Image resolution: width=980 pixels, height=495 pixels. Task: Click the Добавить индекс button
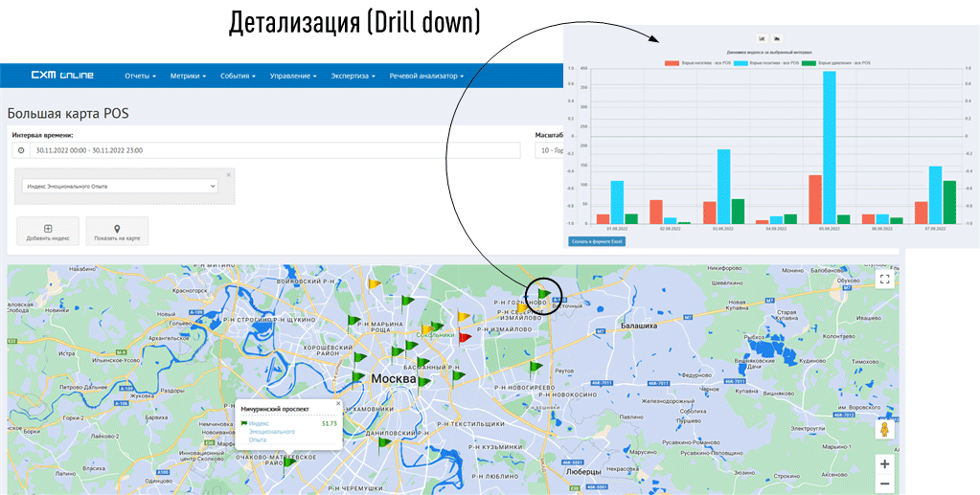click(x=48, y=233)
